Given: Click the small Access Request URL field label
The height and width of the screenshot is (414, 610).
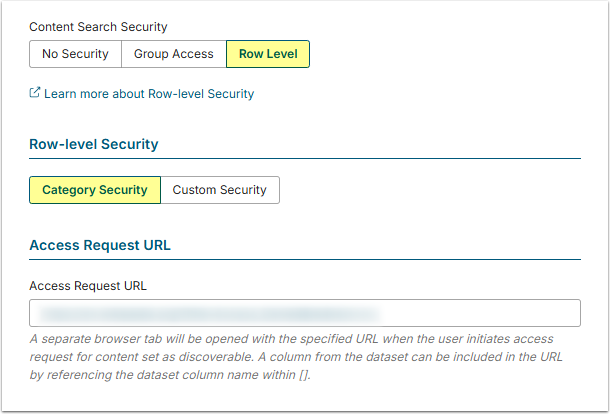Looking at the screenshot, I should (x=88, y=285).
